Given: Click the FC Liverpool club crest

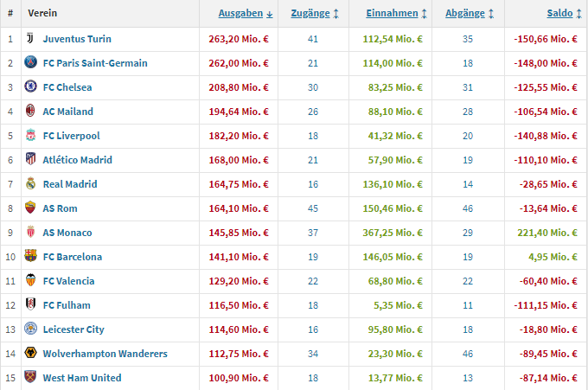Looking at the screenshot, I should pyautogui.click(x=30, y=135).
